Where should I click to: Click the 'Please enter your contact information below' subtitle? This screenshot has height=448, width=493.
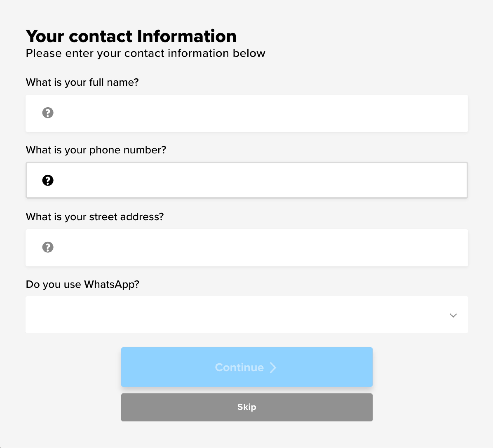pyautogui.click(x=146, y=53)
